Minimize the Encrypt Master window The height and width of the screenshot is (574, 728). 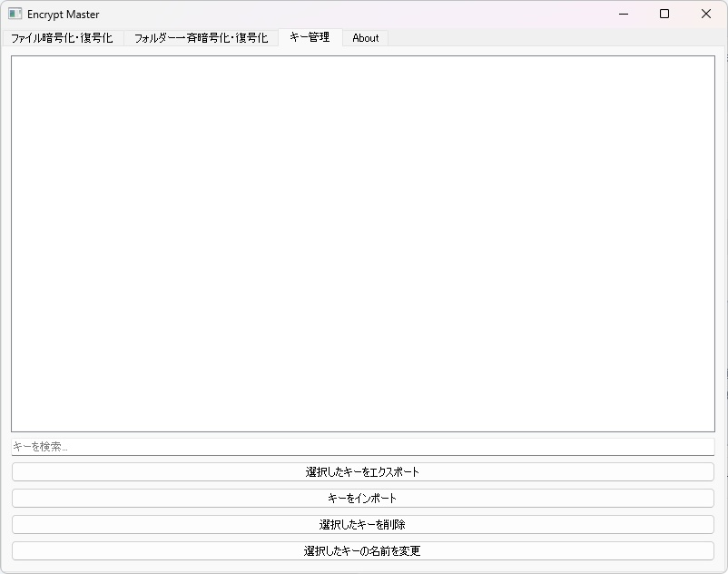pos(623,15)
